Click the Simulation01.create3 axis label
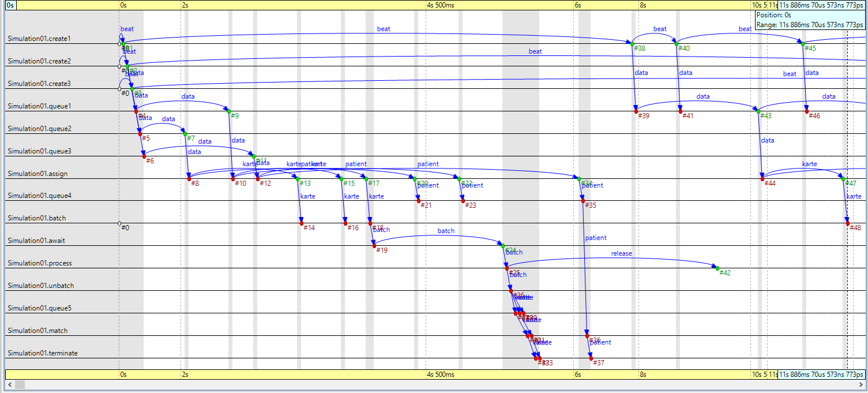Image resolution: width=868 pixels, height=393 pixels. (x=39, y=84)
